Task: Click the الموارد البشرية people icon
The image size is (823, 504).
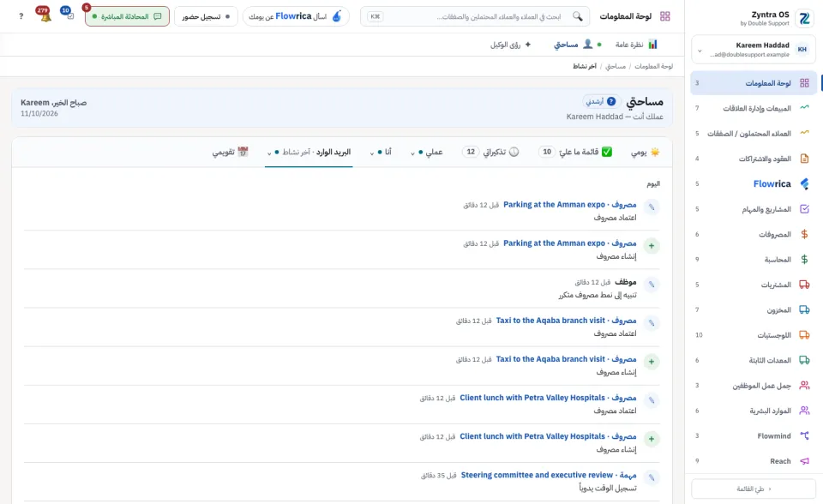Action: (x=804, y=410)
